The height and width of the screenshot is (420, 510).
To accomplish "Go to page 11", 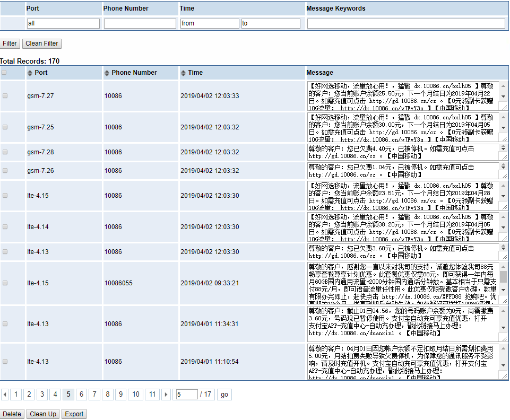I will [152, 395].
